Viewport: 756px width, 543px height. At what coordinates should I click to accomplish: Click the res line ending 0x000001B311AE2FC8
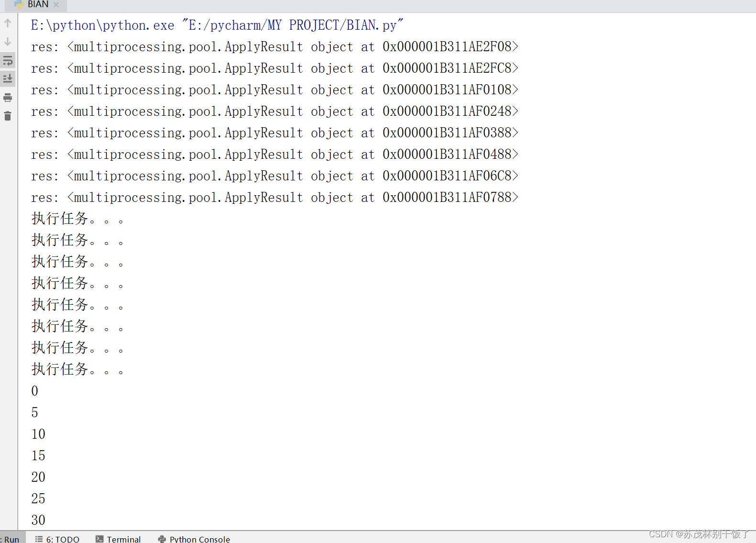pyautogui.click(x=275, y=68)
